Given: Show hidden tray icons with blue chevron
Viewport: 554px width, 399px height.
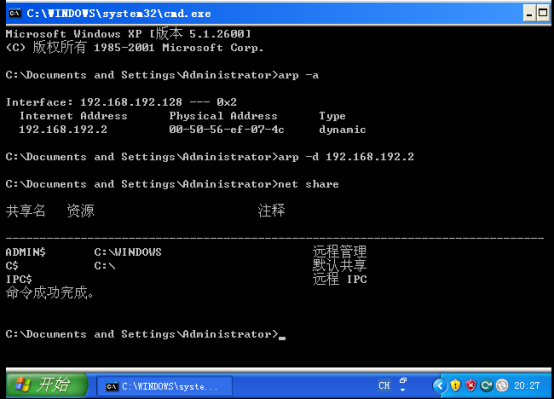Looking at the screenshot, I should point(440,386).
